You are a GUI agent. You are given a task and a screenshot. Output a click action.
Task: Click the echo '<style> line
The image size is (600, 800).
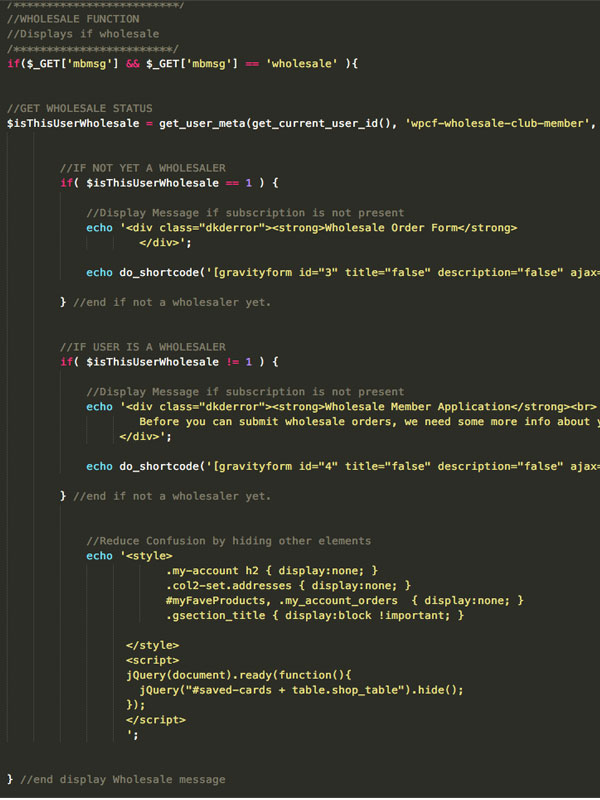(129, 556)
